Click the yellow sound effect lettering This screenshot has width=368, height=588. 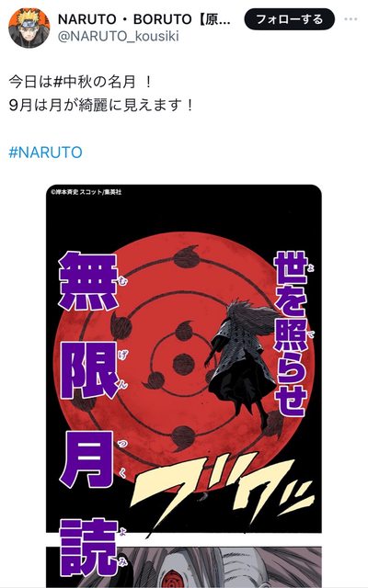pos(224,492)
